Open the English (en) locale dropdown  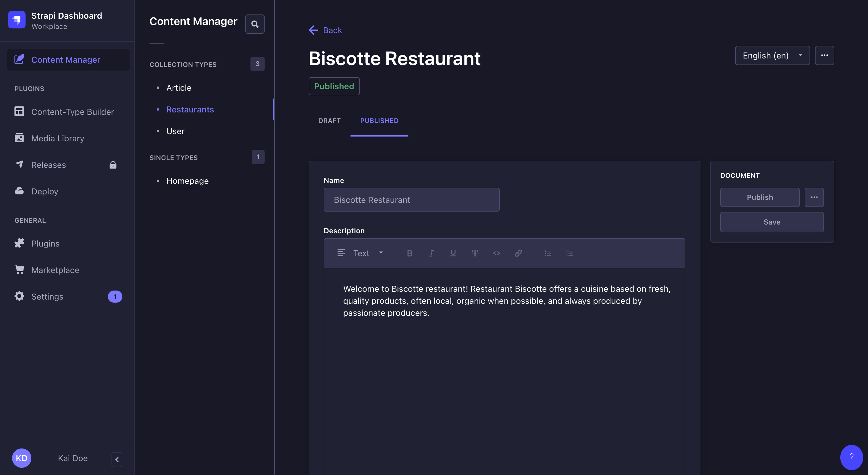(772, 55)
